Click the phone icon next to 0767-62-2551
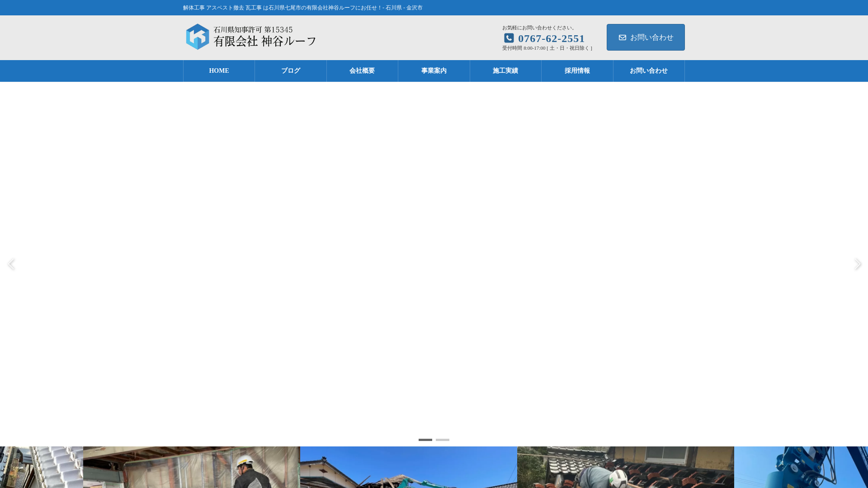 (509, 38)
